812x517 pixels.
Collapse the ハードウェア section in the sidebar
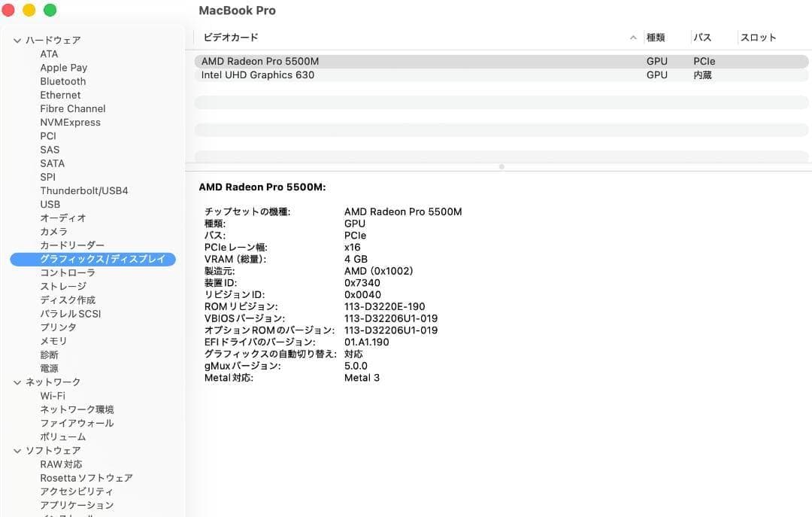(x=17, y=40)
